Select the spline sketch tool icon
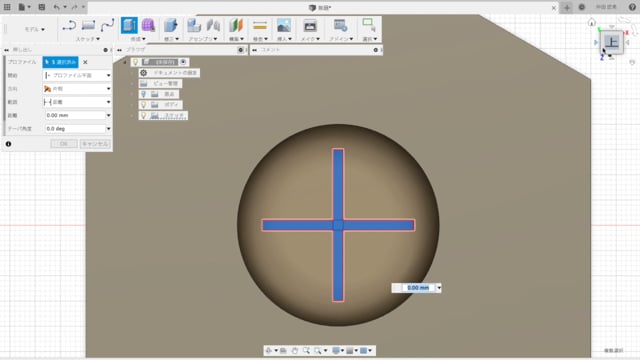This screenshot has height=360, width=640. click(x=107, y=25)
